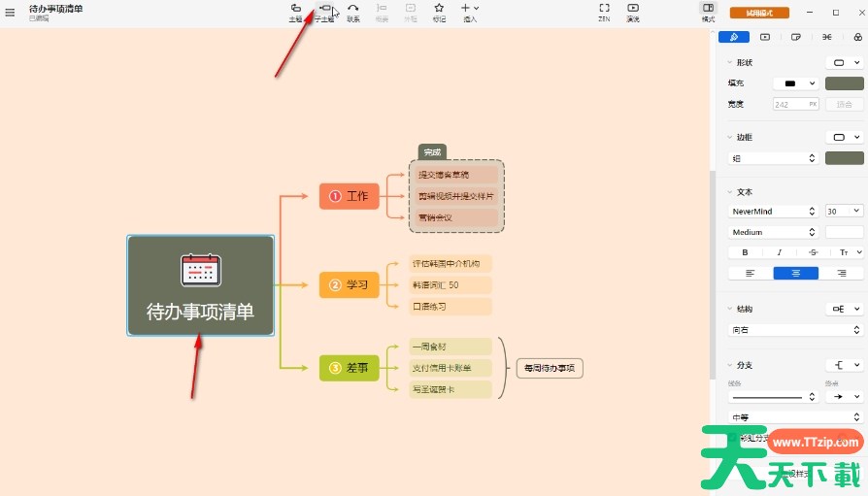868x496 pixels.
Task: Switch to the sticker note tab
Action: coord(796,37)
